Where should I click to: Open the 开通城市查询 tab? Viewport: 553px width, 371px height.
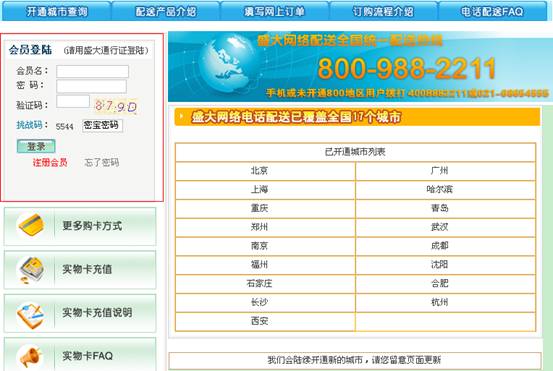[x=57, y=11]
